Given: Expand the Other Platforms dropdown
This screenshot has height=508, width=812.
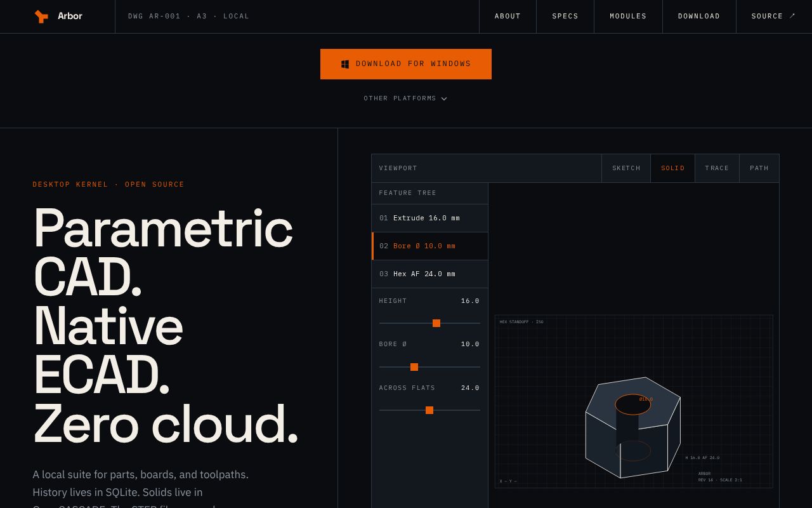Looking at the screenshot, I should [405, 98].
